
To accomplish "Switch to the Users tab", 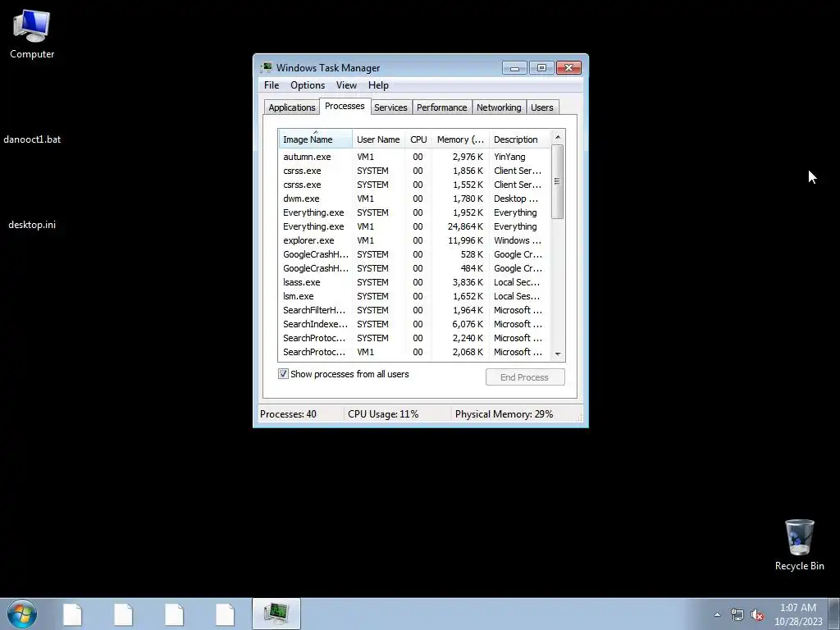I will click(x=542, y=107).
